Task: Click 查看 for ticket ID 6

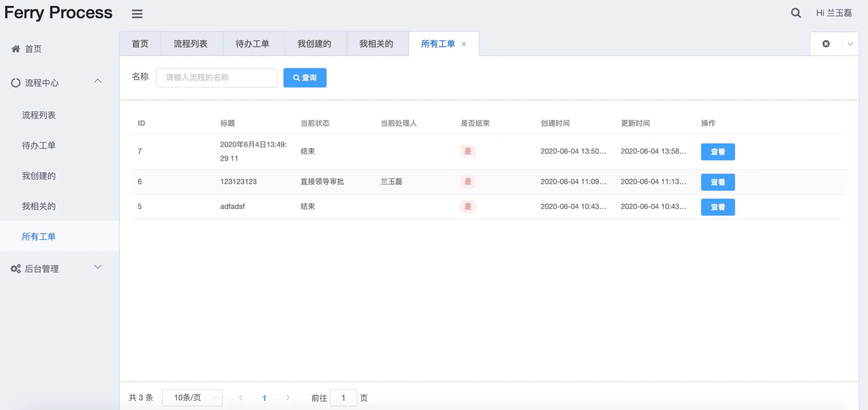Action: click(x=717, y=182)
